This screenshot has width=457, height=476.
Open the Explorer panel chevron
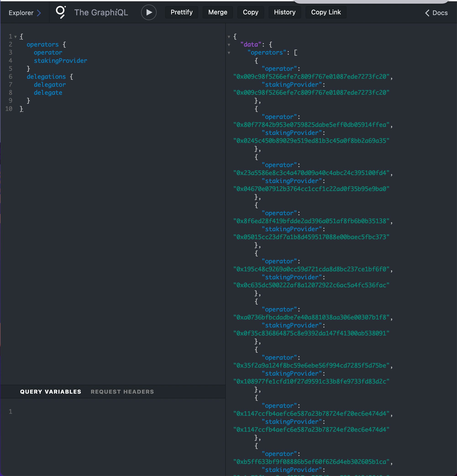(39, 13)
